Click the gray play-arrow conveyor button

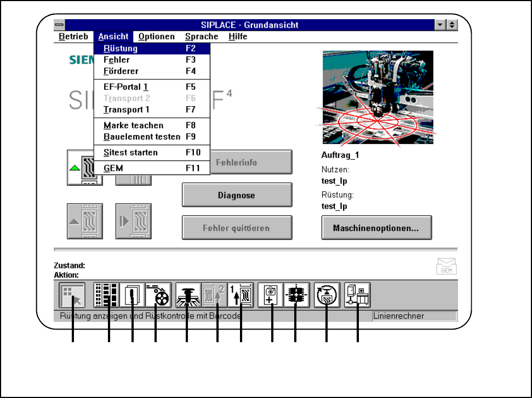[x=133, y=221]
